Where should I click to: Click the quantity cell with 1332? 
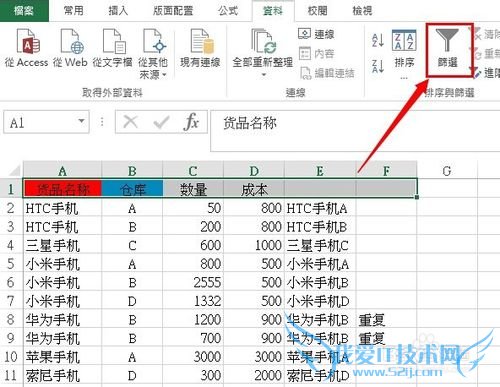tap(193, 301)
